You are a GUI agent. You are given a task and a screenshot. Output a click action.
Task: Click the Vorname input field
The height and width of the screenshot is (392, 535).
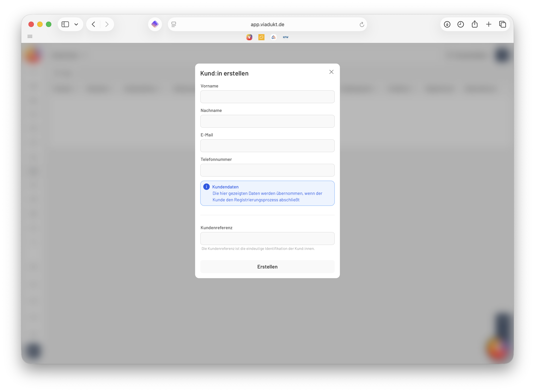point(267,97)
